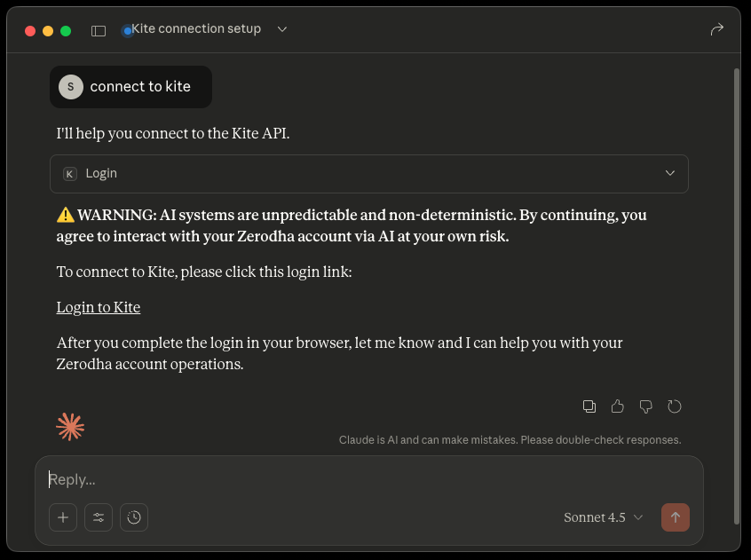The width and height of the screenshot is (751, 560).
Task: Click the Claude starburst logo
Action: 70,427
